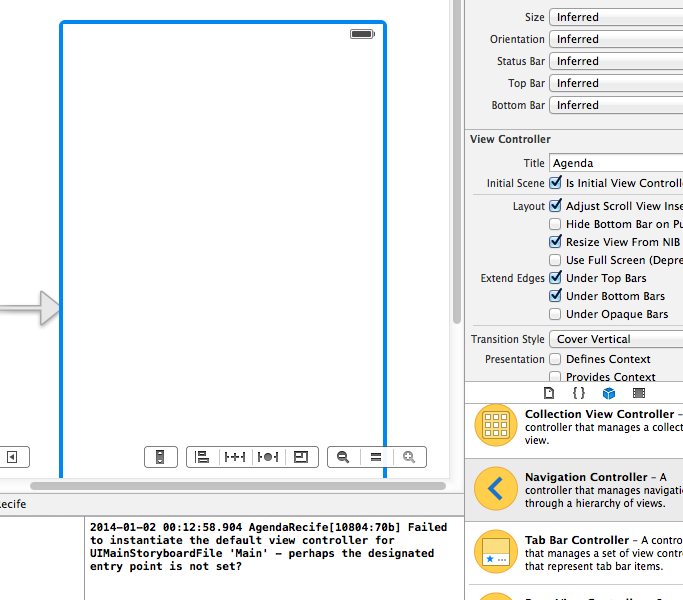Screen dimensions: 683x600
Task: Click the console error log message
Action: click(268, 547)
